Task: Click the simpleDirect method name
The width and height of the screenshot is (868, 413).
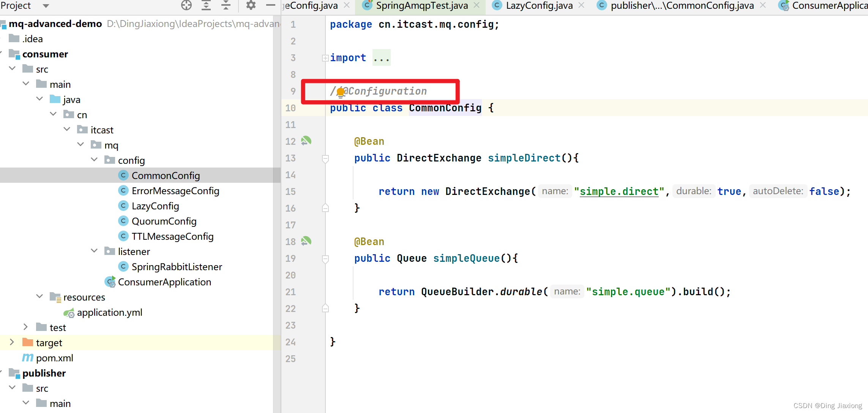Action: (524, 158)
